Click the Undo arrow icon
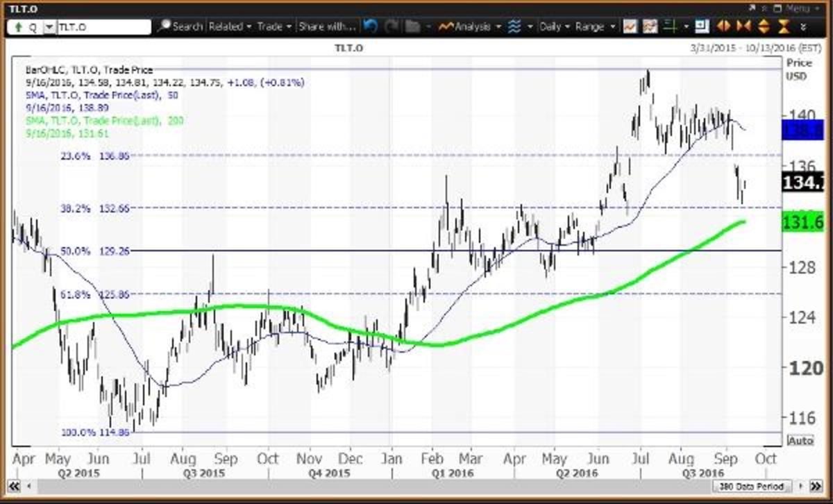 (x=370, y=26)
